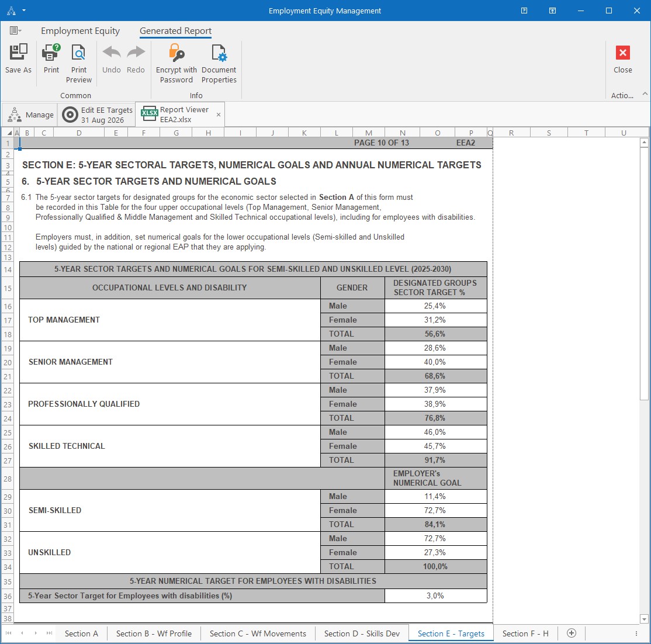Image resolution: width=651 pixels, height=644 pixels.
Task: Click the disabilities target 3,0% cell
Action: tap(435, 596)
